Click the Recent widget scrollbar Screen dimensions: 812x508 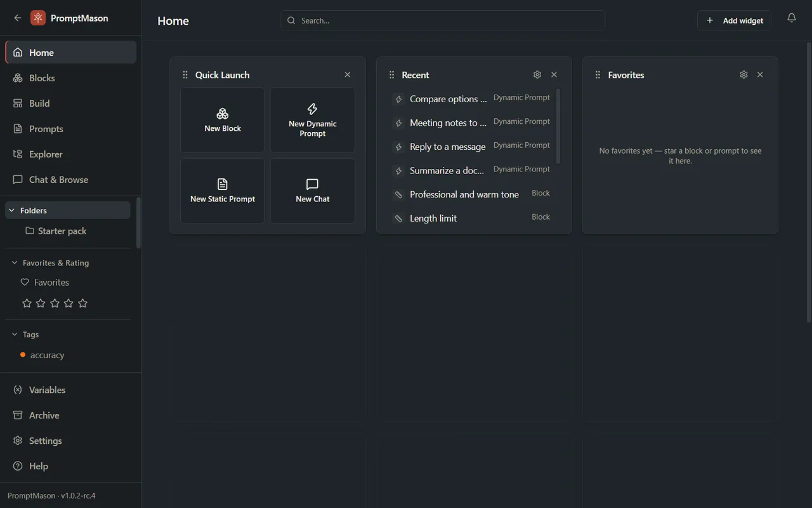coord(558,126)
